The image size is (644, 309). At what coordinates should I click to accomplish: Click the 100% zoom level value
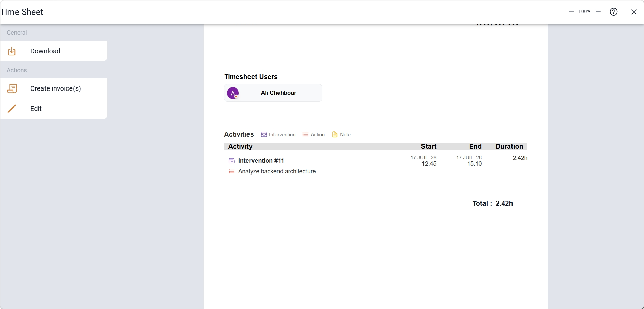point(584,11)
